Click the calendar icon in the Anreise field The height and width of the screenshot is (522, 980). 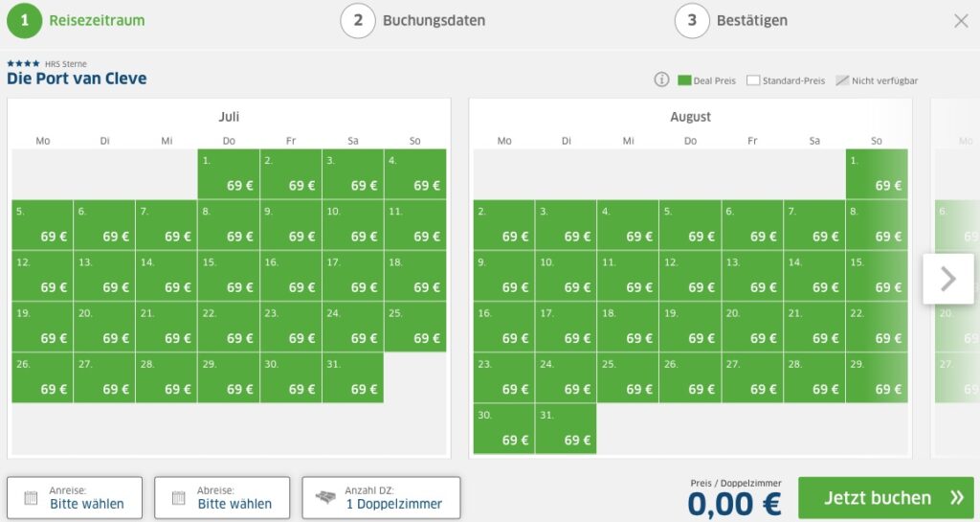tap(31, 498)
